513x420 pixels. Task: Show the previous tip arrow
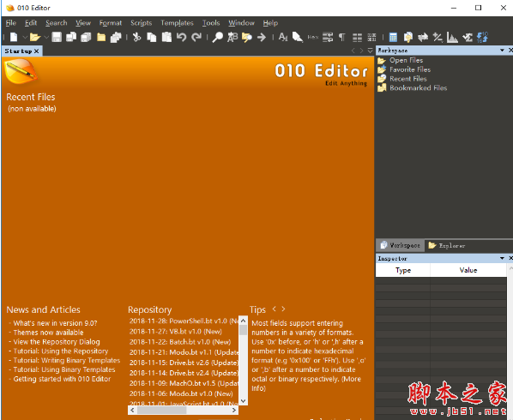tap(275, 309)
